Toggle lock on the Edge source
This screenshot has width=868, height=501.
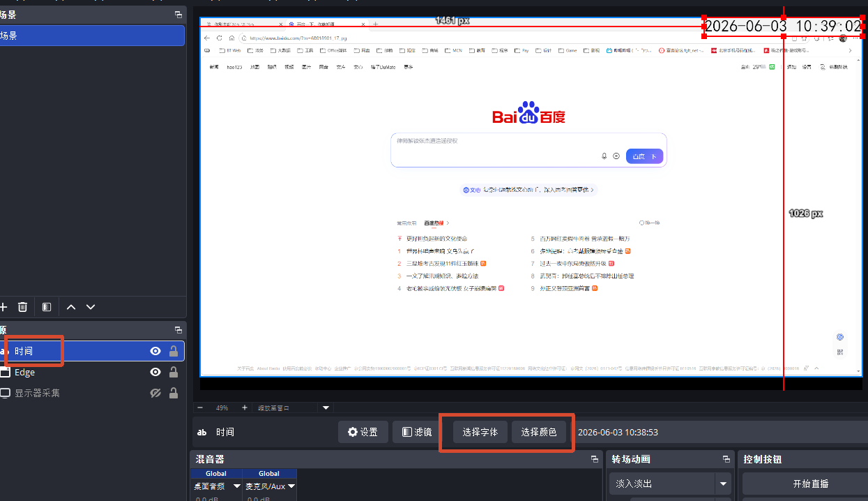click(x=174, y=373)
